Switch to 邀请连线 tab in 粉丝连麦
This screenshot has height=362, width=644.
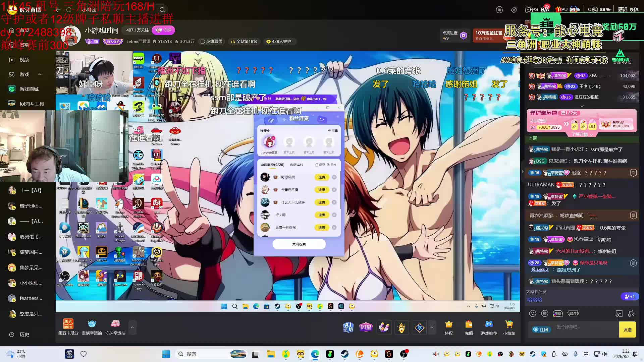tap(297, 165)
